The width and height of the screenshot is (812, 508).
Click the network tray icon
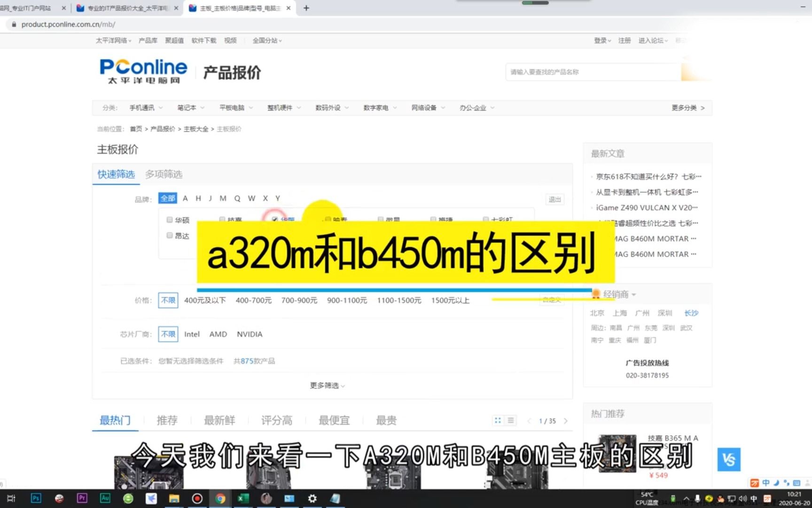pyautogui.click(x=732, y=498)
